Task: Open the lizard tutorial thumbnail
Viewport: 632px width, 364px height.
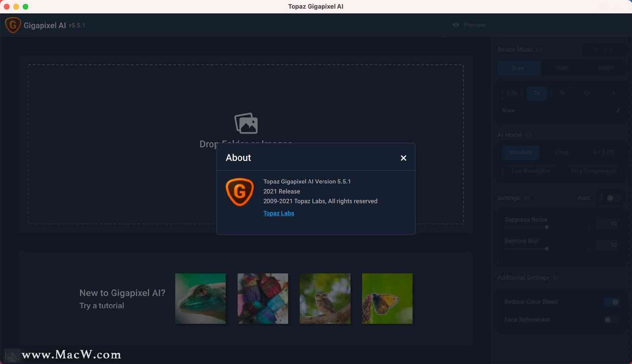Action: pos(201,299)
